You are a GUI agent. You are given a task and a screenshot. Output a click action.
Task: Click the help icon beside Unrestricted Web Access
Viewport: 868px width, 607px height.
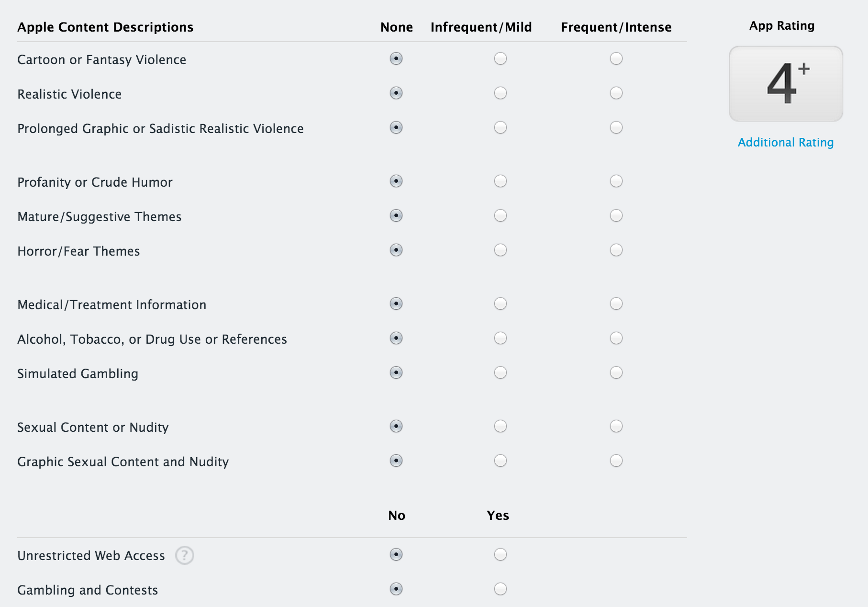[x=184, y=555]
